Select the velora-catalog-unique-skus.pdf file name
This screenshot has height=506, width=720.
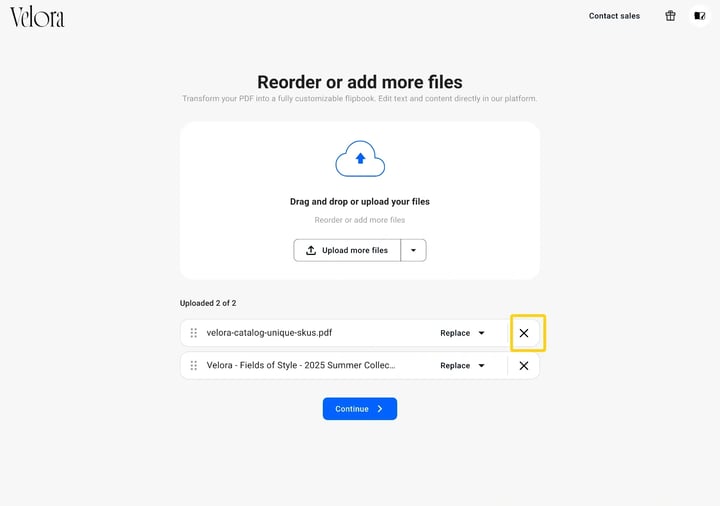(269, 333)
